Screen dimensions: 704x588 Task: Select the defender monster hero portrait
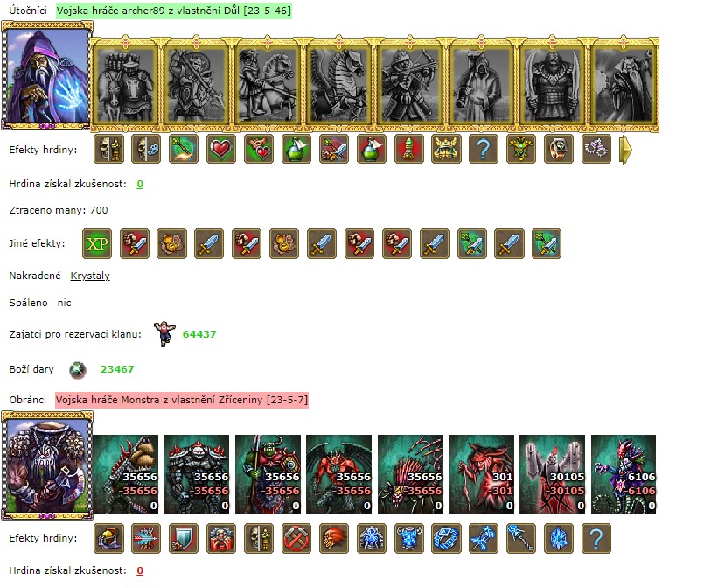tap(46, 465)
